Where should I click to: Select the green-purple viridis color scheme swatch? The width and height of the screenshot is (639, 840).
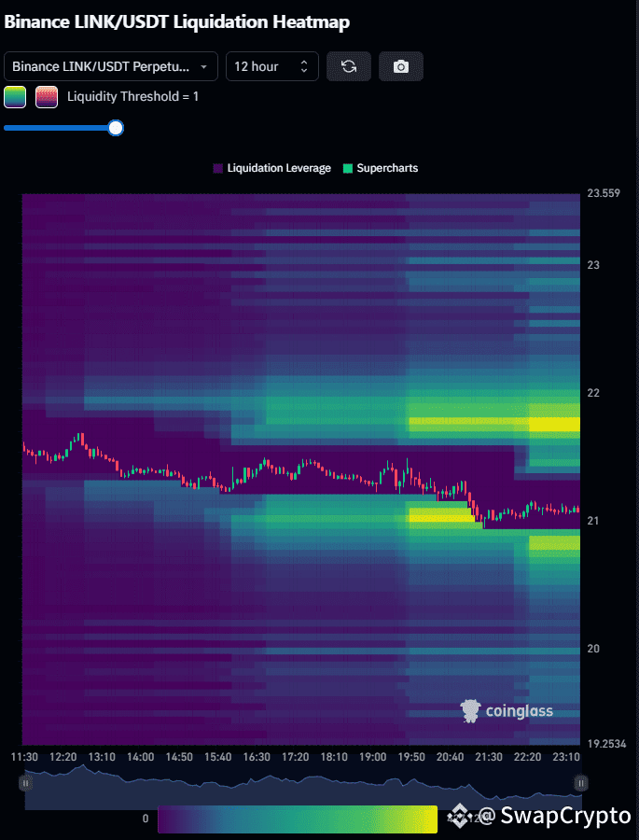pyautogui.click(x=15, y=97)
